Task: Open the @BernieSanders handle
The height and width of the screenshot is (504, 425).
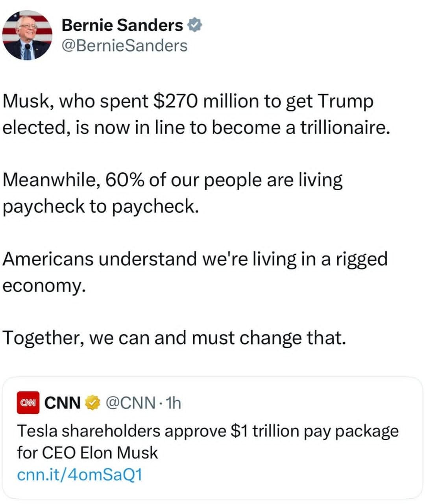Action: 124,46
